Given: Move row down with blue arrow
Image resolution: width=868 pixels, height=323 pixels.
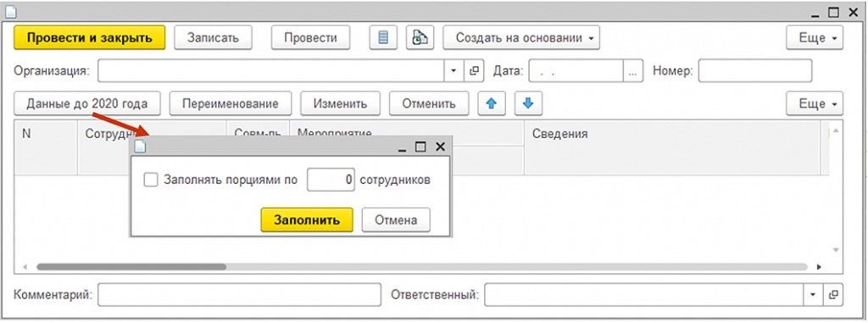Looking at the screenshot, I should pos(528,103).
